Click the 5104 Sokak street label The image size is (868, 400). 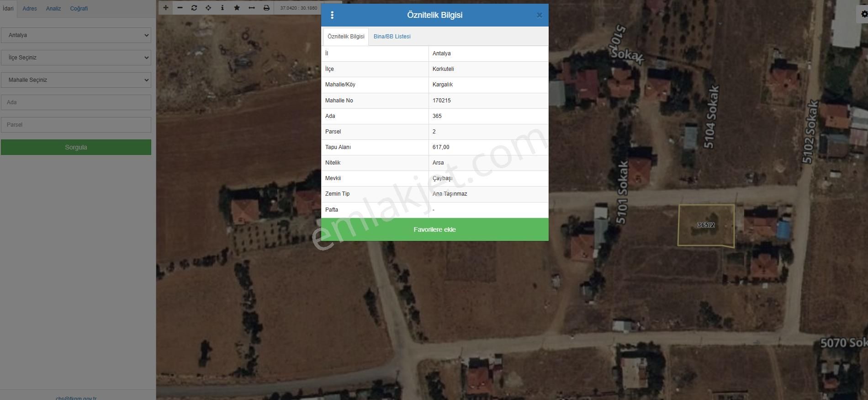coord(711,117)
